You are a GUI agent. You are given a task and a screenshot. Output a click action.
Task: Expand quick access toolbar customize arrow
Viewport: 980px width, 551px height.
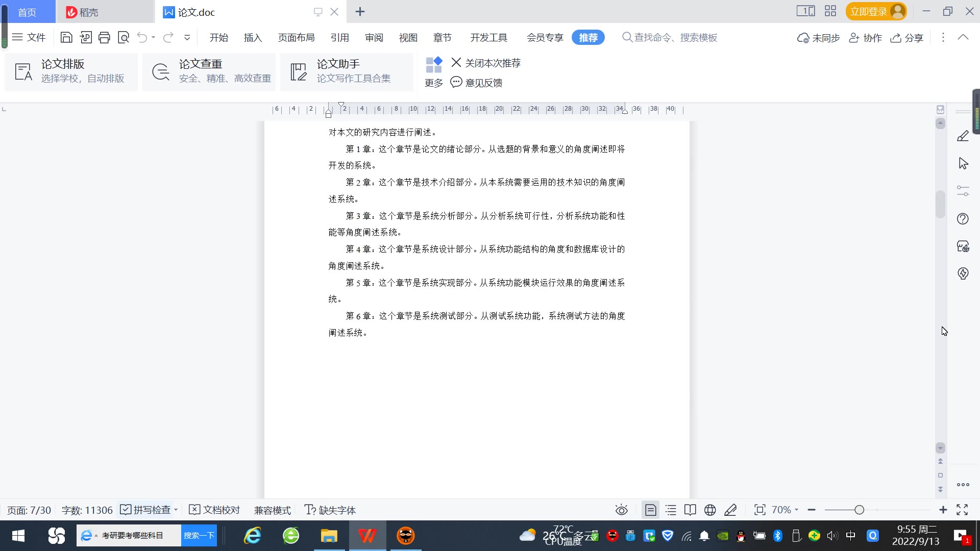(187, 37)
